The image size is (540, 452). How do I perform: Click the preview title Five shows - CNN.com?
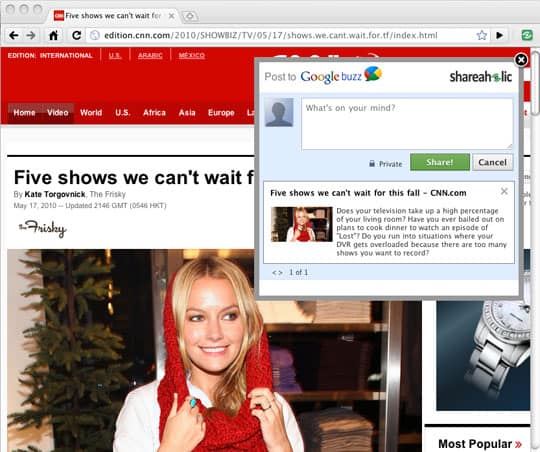tap(368, 193)
